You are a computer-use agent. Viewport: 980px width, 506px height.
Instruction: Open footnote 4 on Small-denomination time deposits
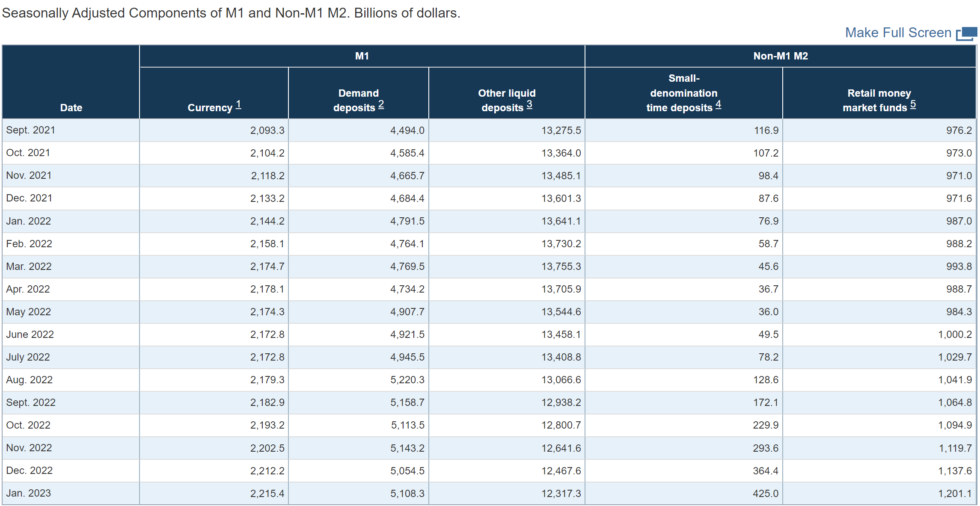[x=718, y=104]
